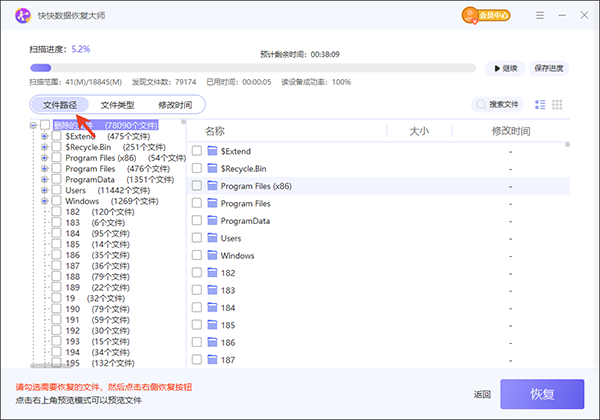Tick the 185 checkbox in the tree

56,244
